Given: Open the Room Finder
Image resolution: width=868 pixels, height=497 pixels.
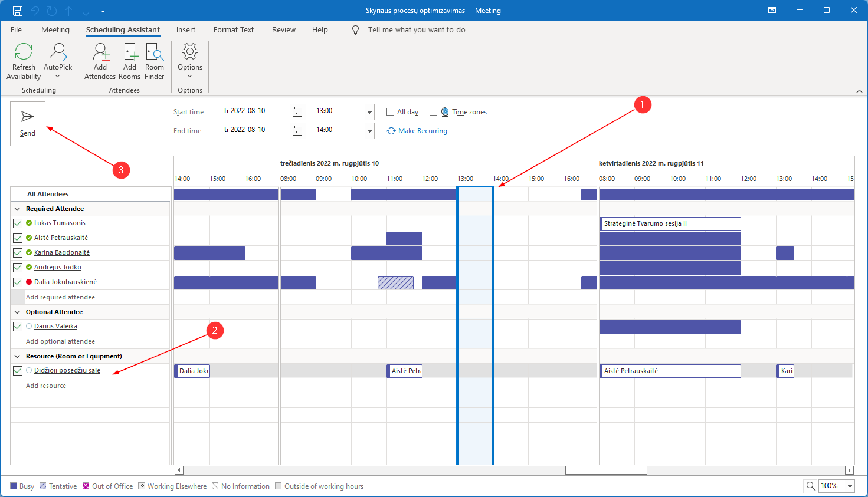Looking at the screenshot, I should click(155, 52).
